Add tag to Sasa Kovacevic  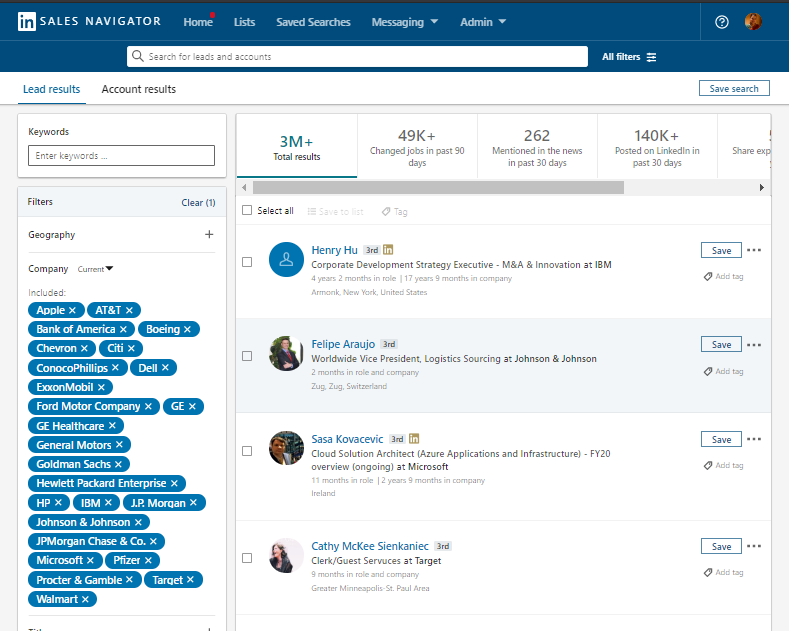[724, 465]
